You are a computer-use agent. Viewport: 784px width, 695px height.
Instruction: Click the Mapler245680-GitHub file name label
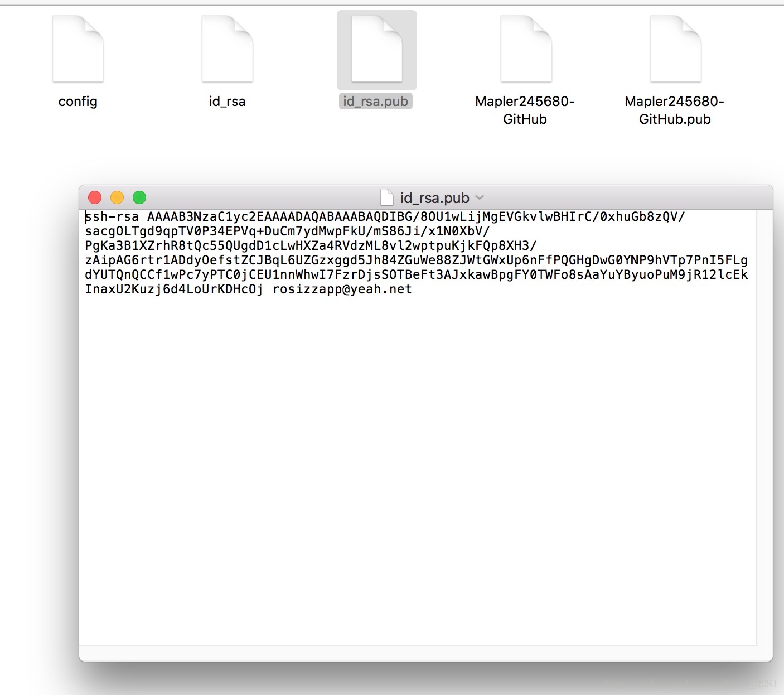coord(525,110)
